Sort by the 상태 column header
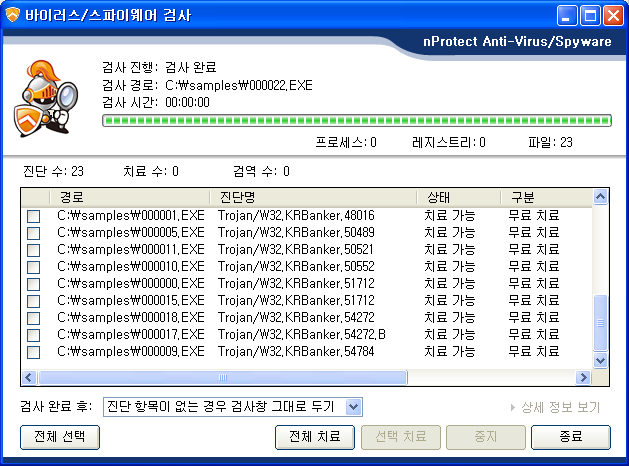This screenshot has height=466, width=629. point(459,197)
